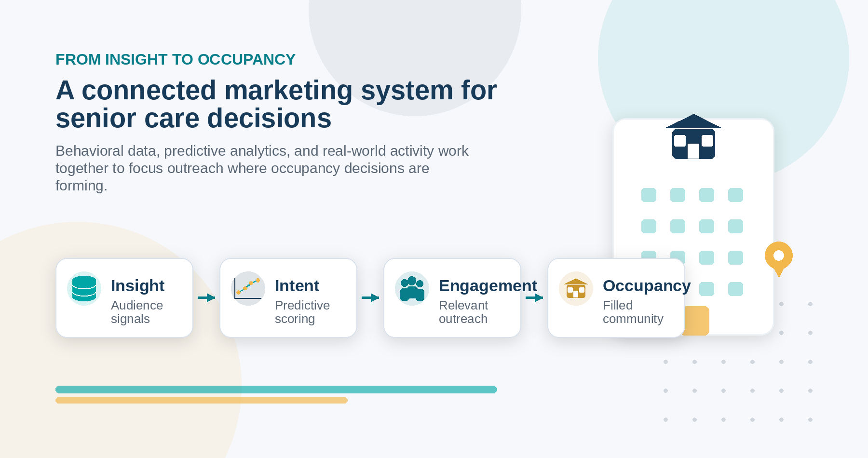868x458 pixels.
Task: Click the orange door of the building
Action: (x=697, y=321)
